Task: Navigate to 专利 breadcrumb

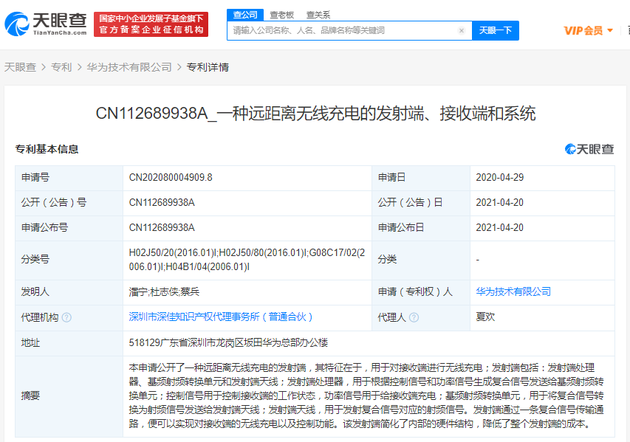Action: pos(61,67)
